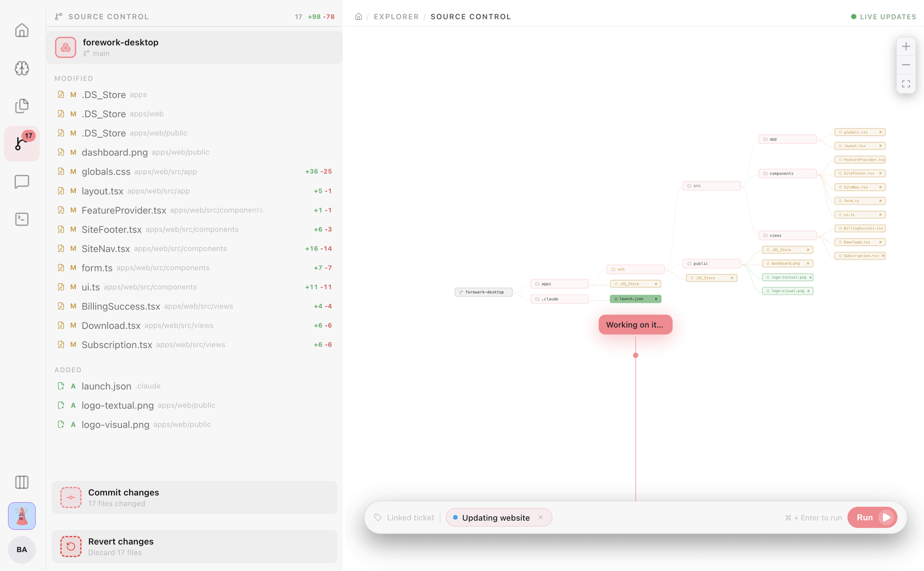Select apps folder node in graph
924x571 pixels.
[x=559, y=284]
